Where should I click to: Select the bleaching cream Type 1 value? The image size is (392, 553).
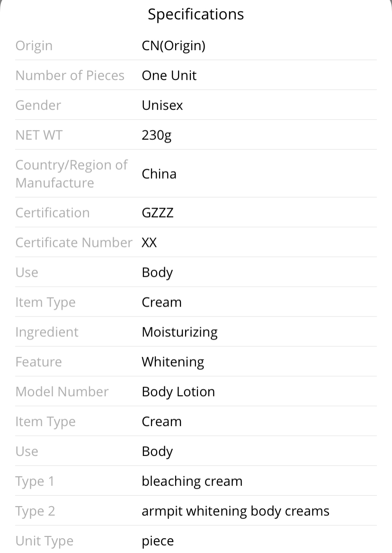point(192,481)
